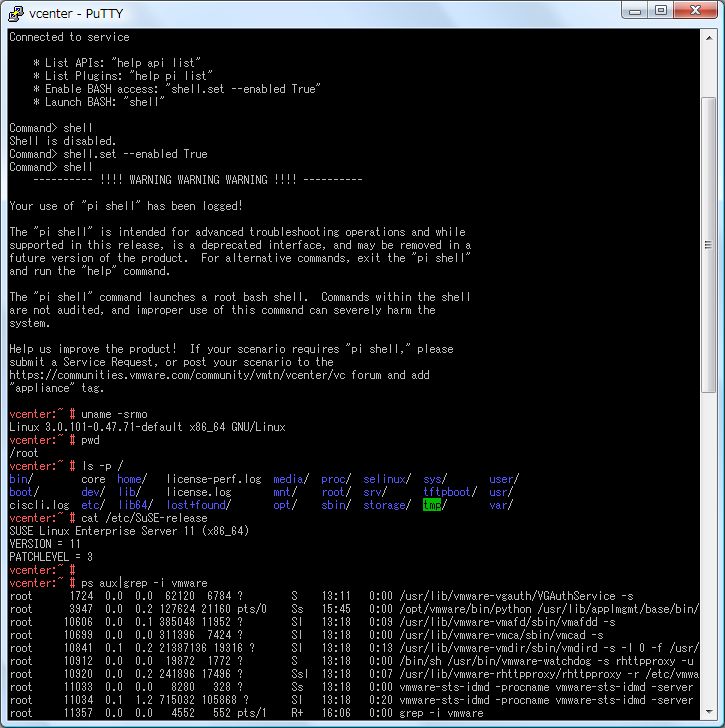Image resolution: width=725 pixels, height=728 pixels.
Task: Click the 'Shell is disabled.' message
Action: [63, 141]
